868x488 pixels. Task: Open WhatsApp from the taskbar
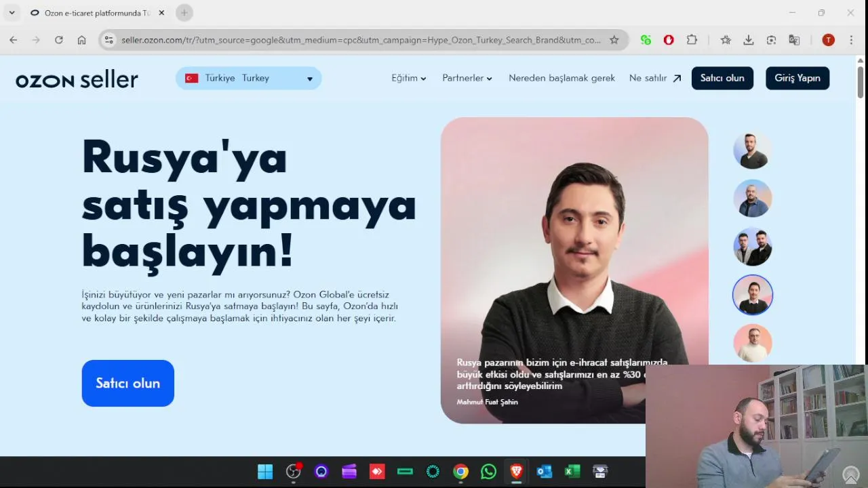[488, 472]
